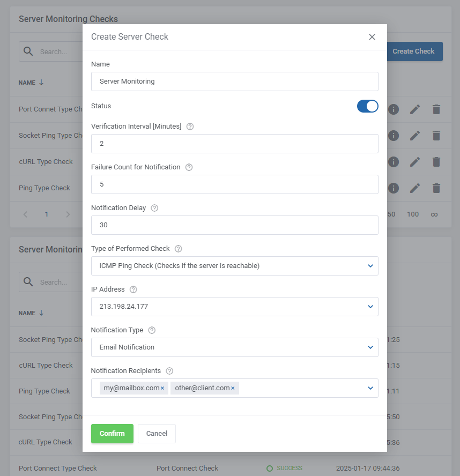Cancel the Create Server Check dialog

[x=157, y=434]
